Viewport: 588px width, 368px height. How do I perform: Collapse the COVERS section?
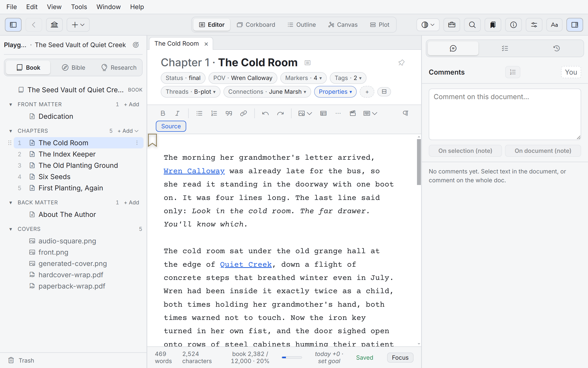pos(11,229)
